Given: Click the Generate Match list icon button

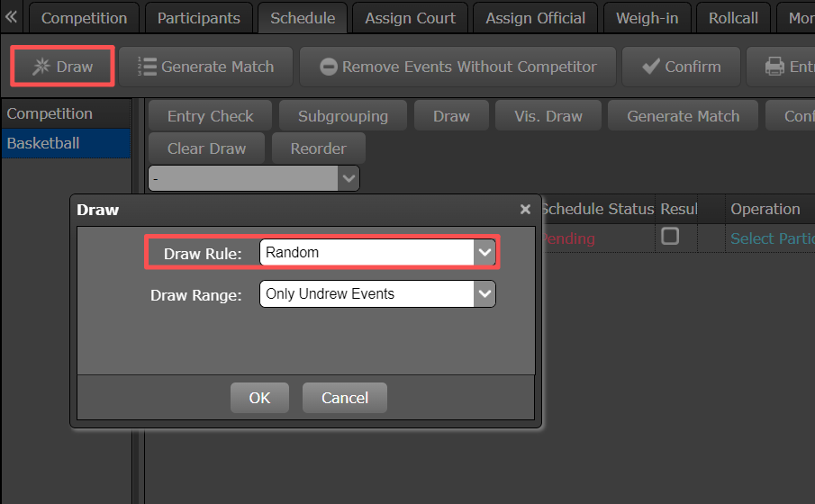Looking at the screenshot, I should coord(205,67).
